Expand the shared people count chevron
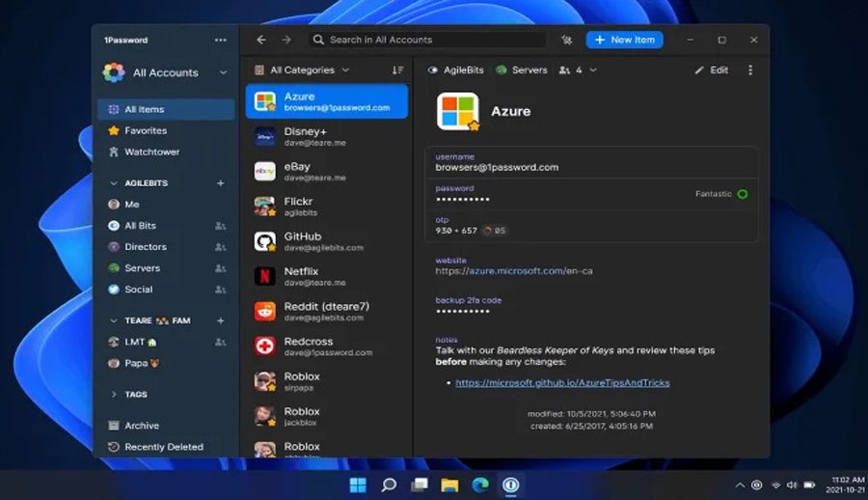The image size is (868, 500). pos(593,70)
